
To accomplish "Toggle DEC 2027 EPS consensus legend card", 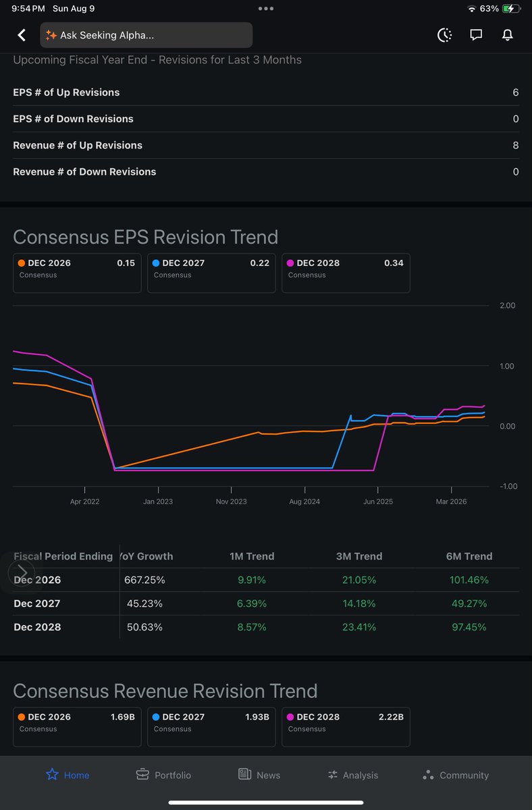I will tap(211, 273).
